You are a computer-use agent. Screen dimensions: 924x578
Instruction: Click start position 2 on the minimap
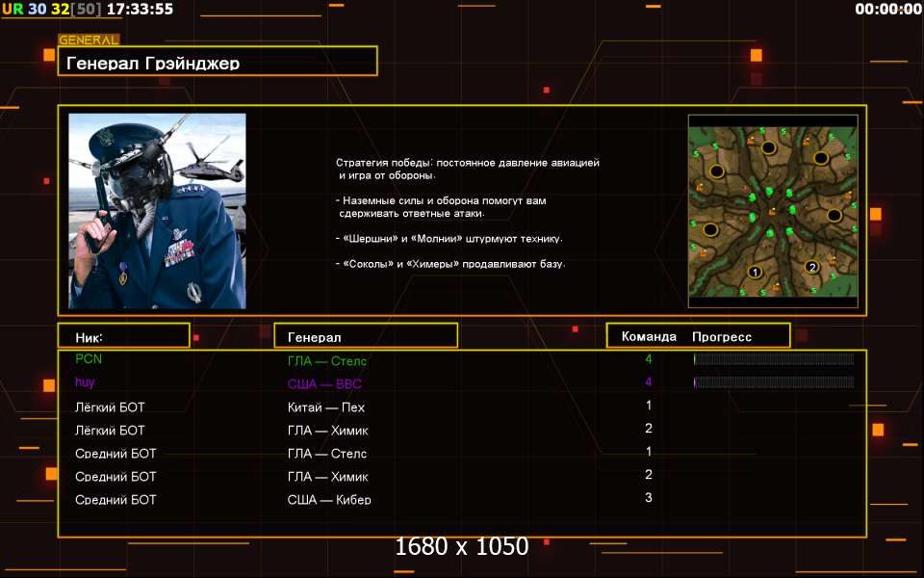coord(811,267)
